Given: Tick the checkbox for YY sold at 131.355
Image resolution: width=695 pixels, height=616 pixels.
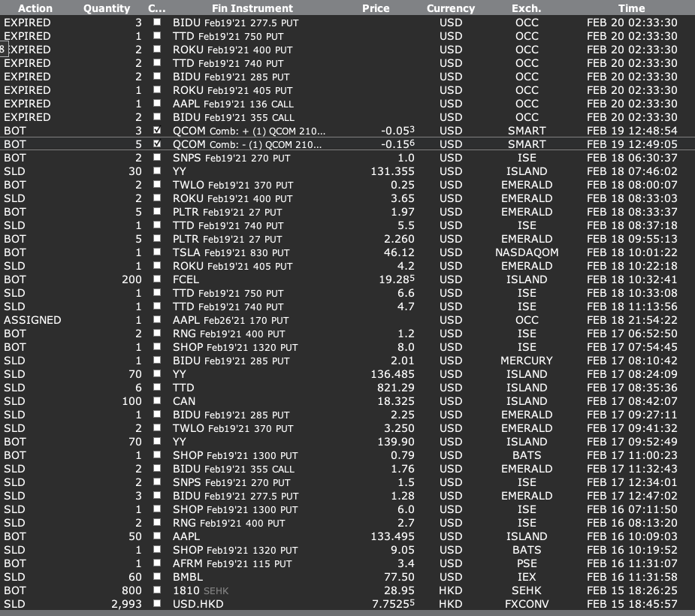Looking at the screenshot, I should (157, 171).
